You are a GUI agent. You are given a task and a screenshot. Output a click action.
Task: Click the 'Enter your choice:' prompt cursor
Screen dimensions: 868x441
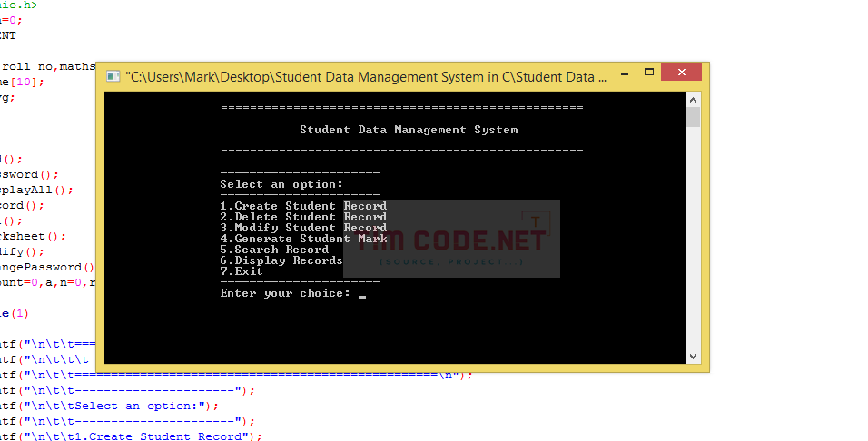pos(362,296)
